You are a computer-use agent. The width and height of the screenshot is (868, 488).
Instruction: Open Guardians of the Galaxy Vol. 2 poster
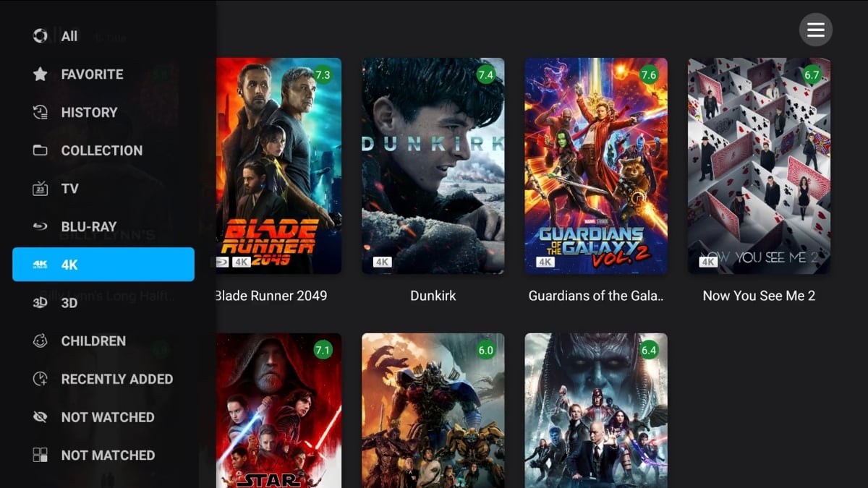pos(596,166)
